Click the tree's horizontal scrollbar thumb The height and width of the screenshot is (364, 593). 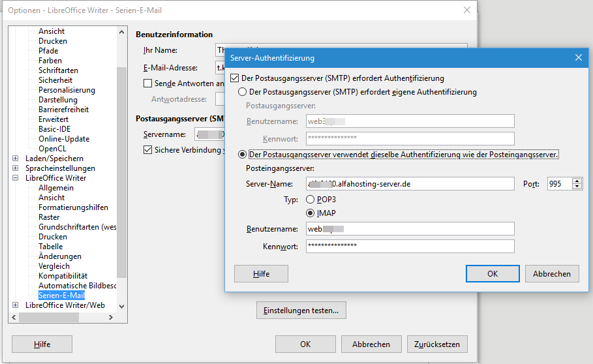(x=49, y=318)
